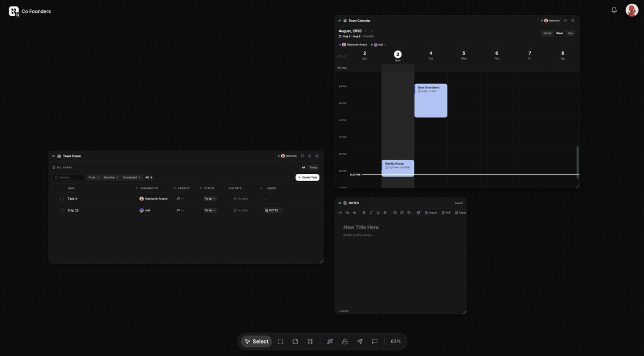
Task: Select Monday 3 in the calendar header
Action: (x=398, y=56)
